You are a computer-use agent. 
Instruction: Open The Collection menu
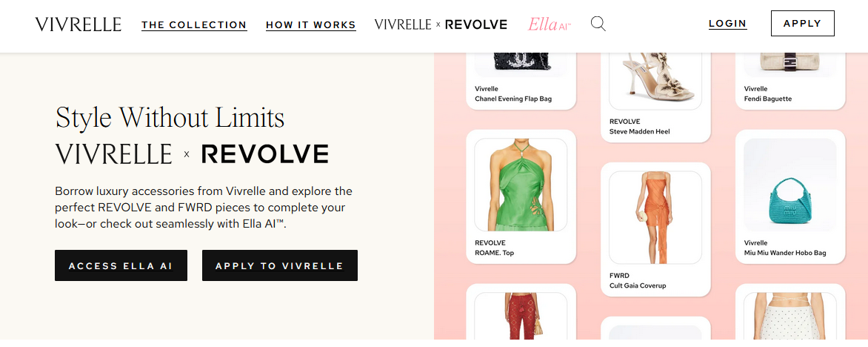pyautogui.click(x=194, y=25)
